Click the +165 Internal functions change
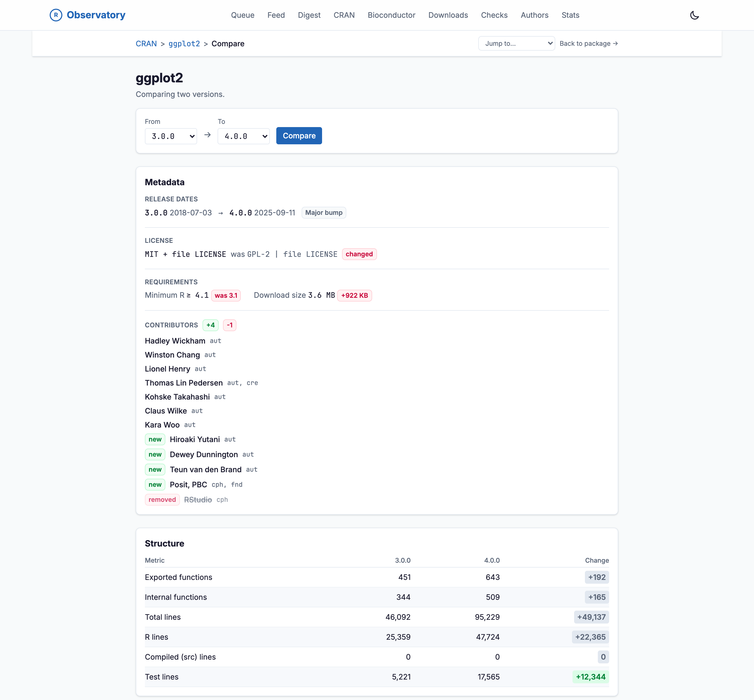The height and width of the screenshot is (700, 754). tap(596, 597)
